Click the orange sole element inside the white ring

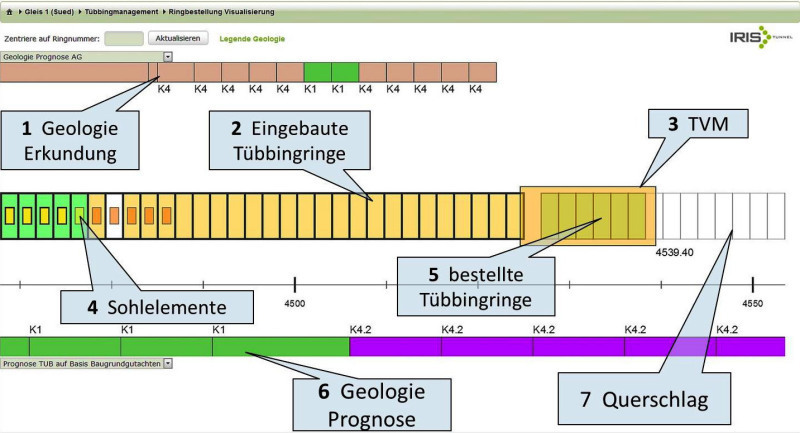(x=114, y=216)
